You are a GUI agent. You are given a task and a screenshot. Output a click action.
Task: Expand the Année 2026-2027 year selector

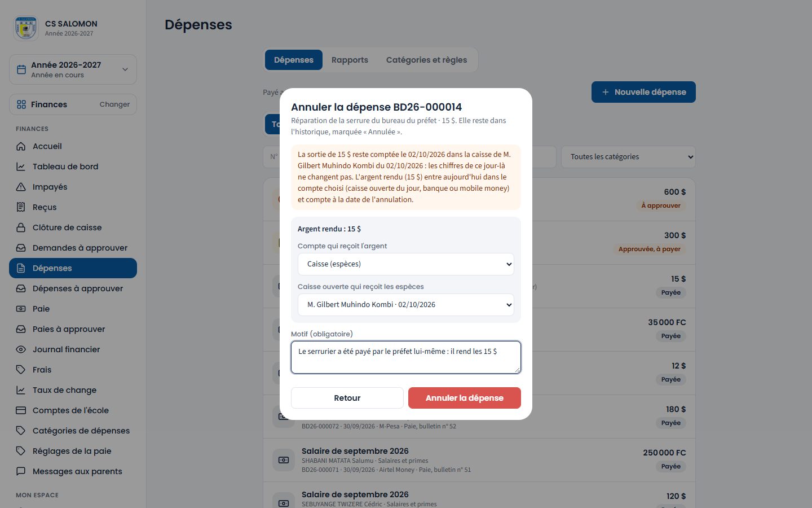(x=73, y=69)
